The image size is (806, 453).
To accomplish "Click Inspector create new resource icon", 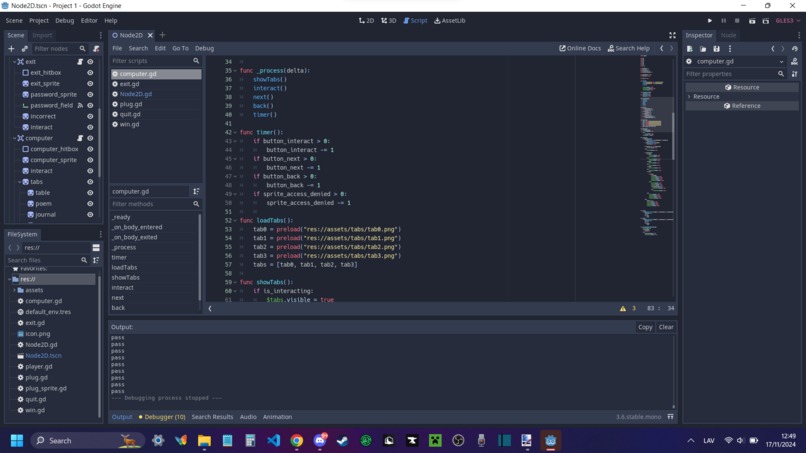I will 690,49.
